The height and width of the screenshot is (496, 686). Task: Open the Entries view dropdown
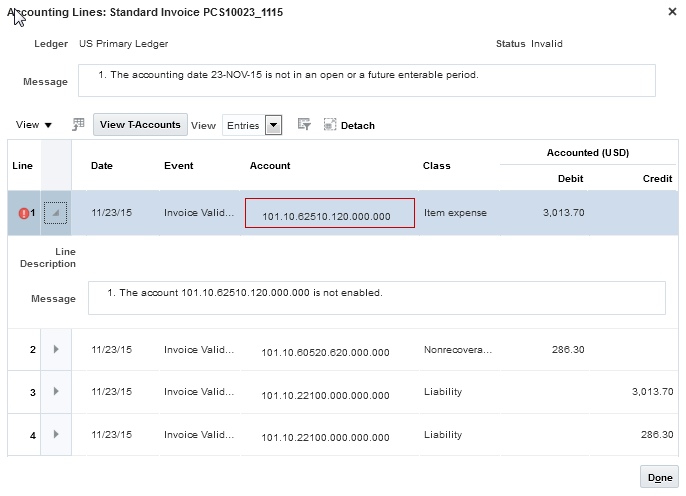(x=273, y=125)
